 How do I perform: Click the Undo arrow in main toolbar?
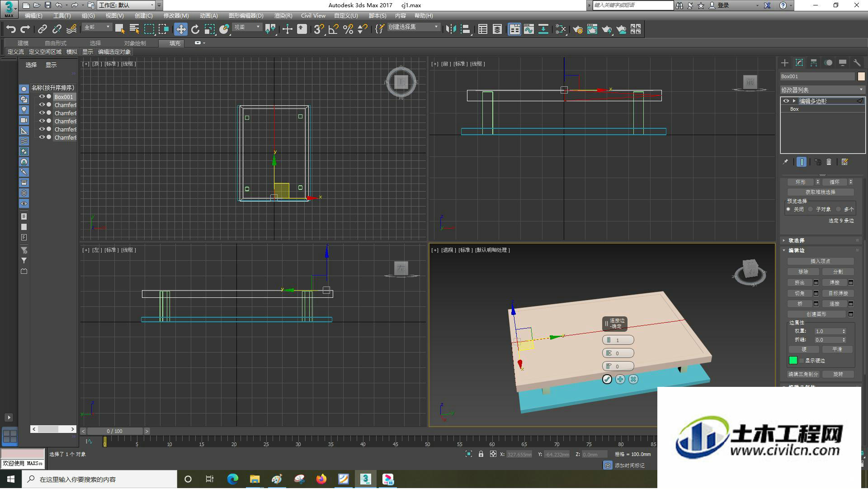(x=10, y=29)
